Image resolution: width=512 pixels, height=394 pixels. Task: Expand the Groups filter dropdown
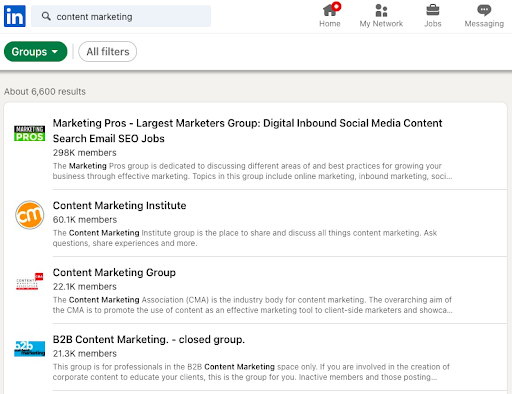coord(35,52)
